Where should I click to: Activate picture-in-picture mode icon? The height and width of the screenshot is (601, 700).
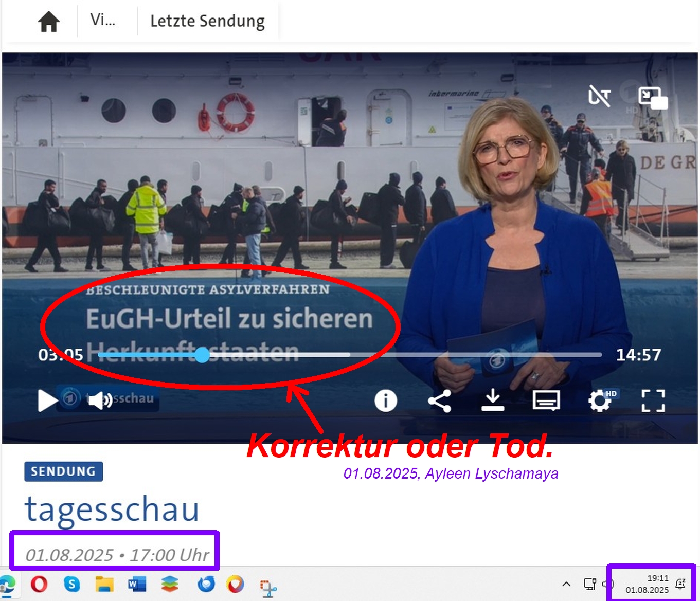(653, 98)
